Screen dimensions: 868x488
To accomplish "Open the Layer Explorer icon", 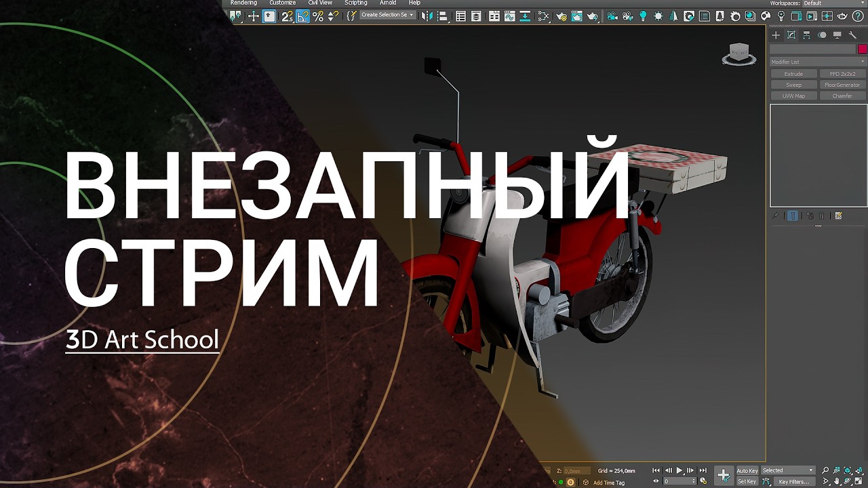I will pos(477,16).
